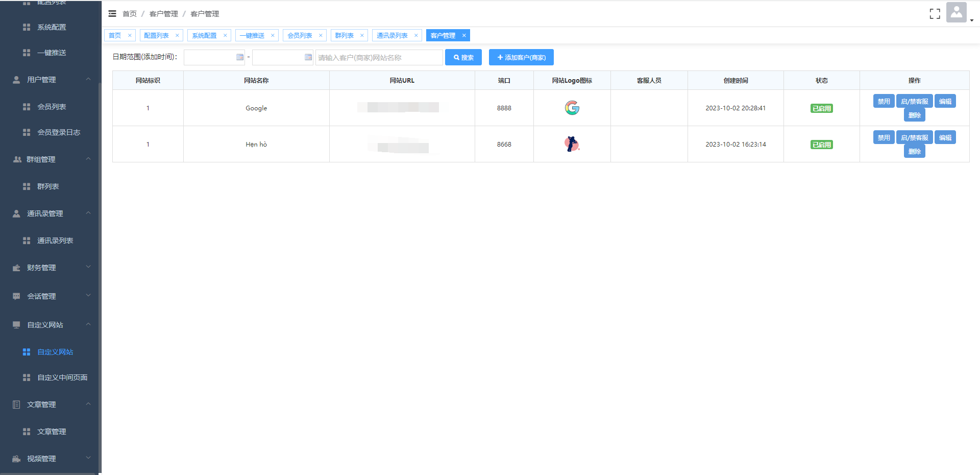Toggle fullscreen mode icon
The height and width of the screenshot is (475, 980).
click(x=935, y=14)
